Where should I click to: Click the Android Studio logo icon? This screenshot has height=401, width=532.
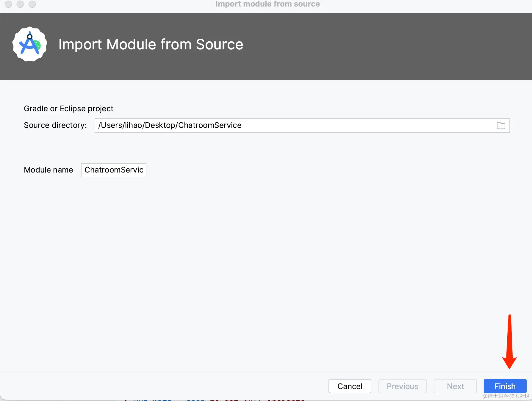tap(30, 44)
